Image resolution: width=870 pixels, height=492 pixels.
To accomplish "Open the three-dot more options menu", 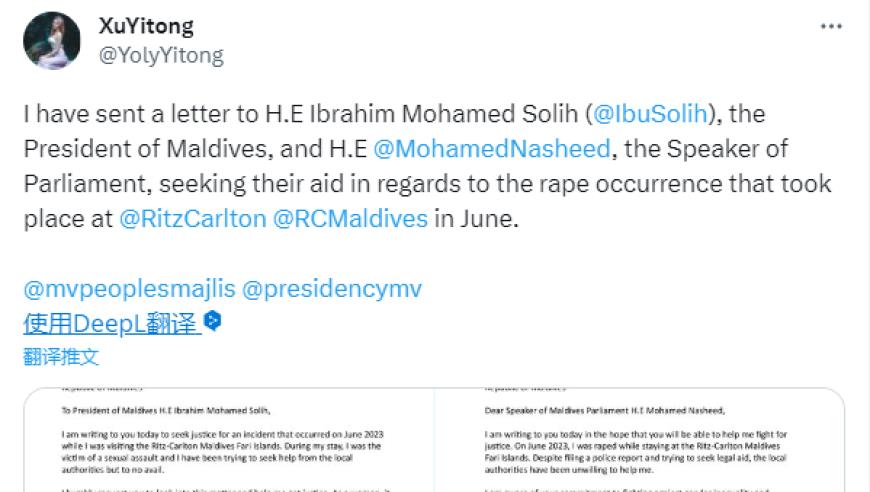I will [x=831, y=26].
